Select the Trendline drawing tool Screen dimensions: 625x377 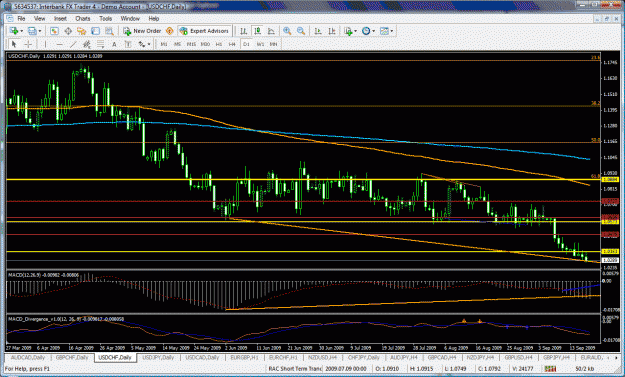[73, 44]
